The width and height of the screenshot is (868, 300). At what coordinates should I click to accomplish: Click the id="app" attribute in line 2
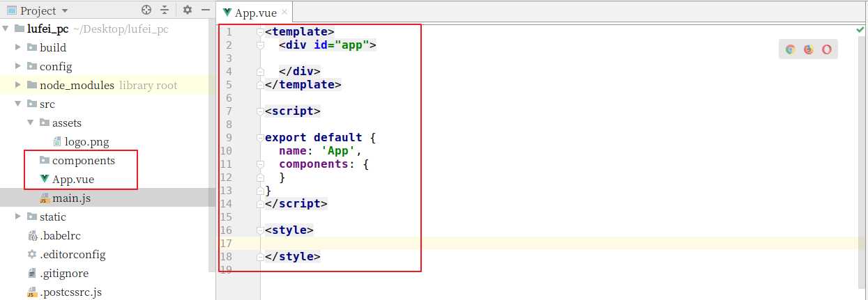342,45
